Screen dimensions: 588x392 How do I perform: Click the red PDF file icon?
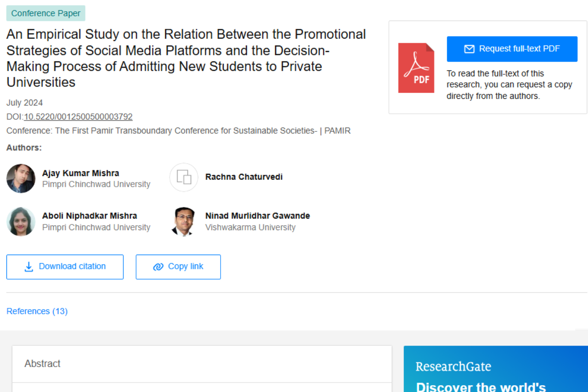(415, 67)
